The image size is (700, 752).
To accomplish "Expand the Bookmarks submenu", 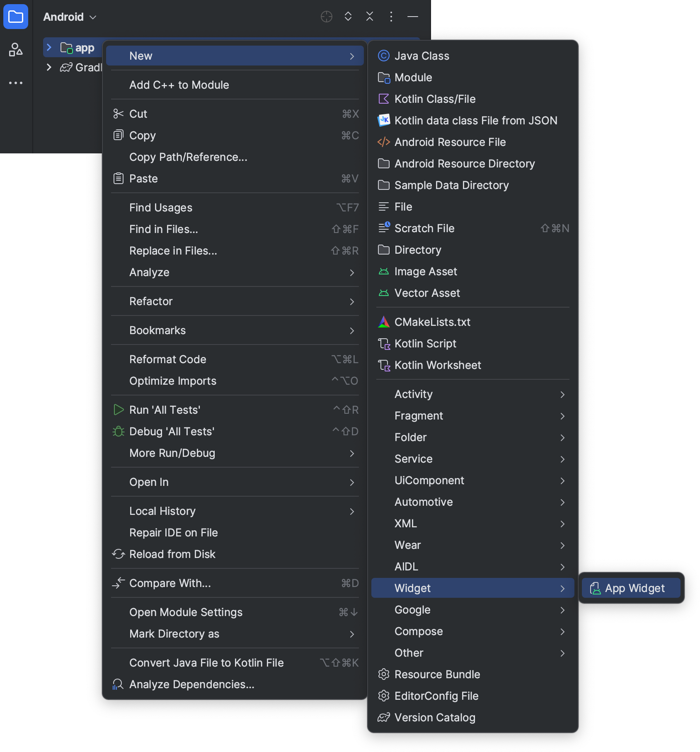I will tap(235, 330).
